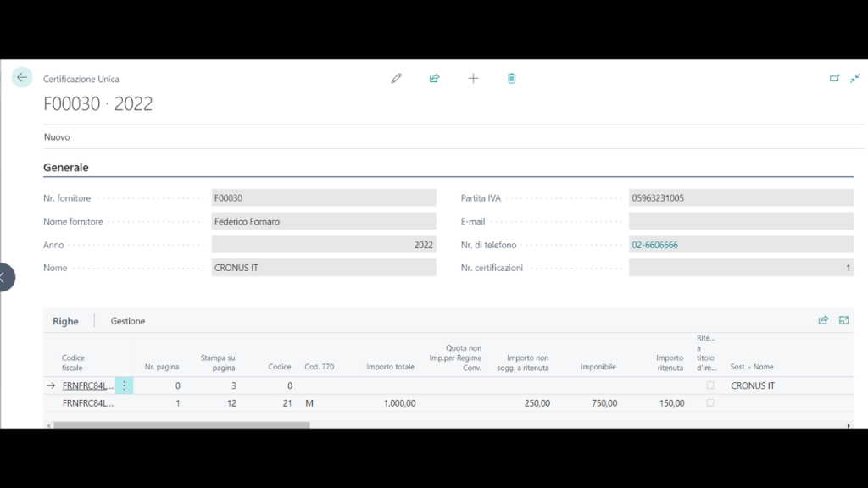
Task: Click the back arrow button
Action: click(x=22, y=78)
